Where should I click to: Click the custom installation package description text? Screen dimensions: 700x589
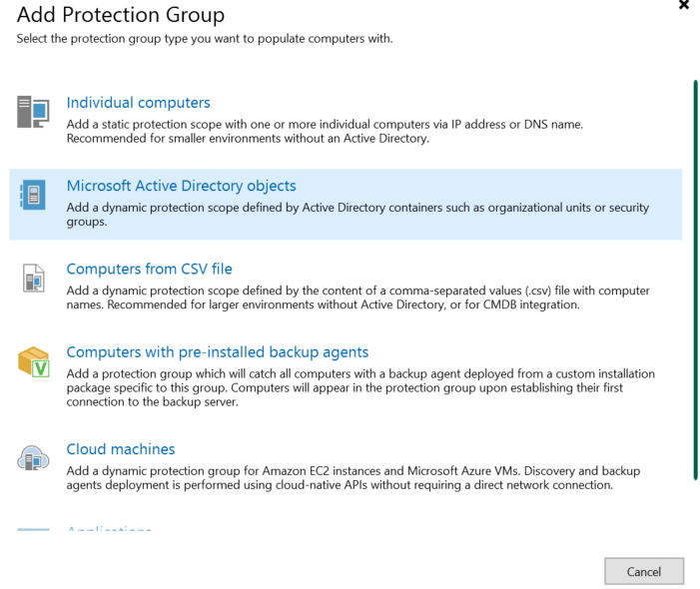pyautogui.click(x=360, y=387)
